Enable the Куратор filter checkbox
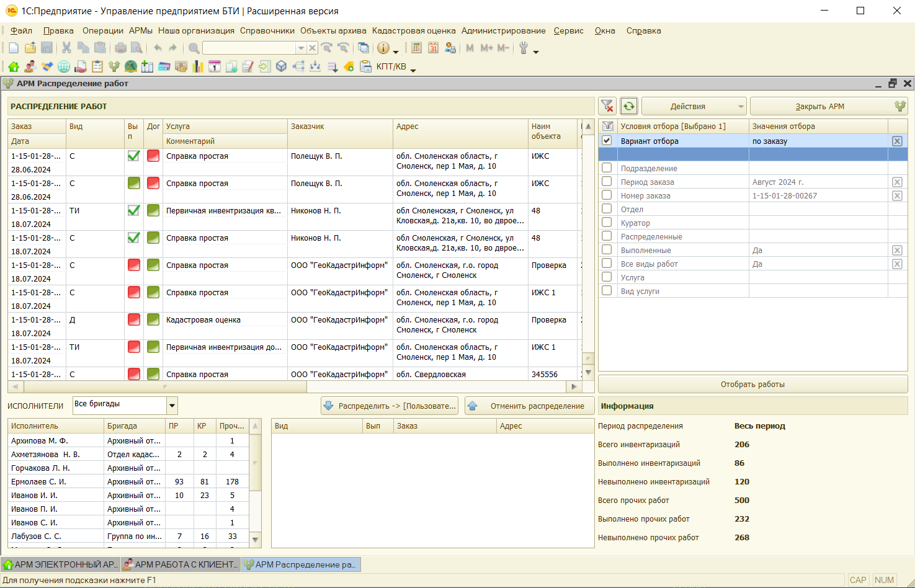 pyautogui.click(x=607, y=223)
